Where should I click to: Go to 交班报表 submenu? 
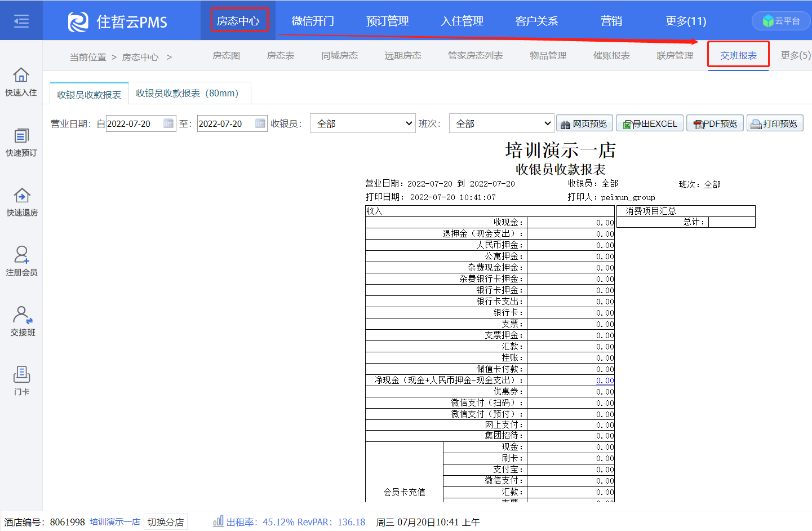tap(738, 55)
